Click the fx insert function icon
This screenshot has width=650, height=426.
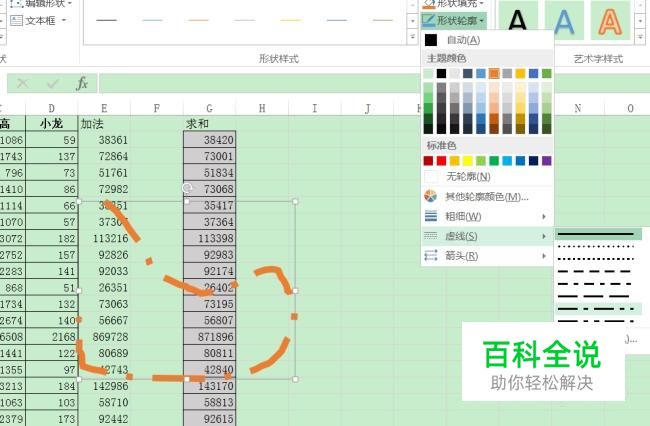[x=82, y=83]
